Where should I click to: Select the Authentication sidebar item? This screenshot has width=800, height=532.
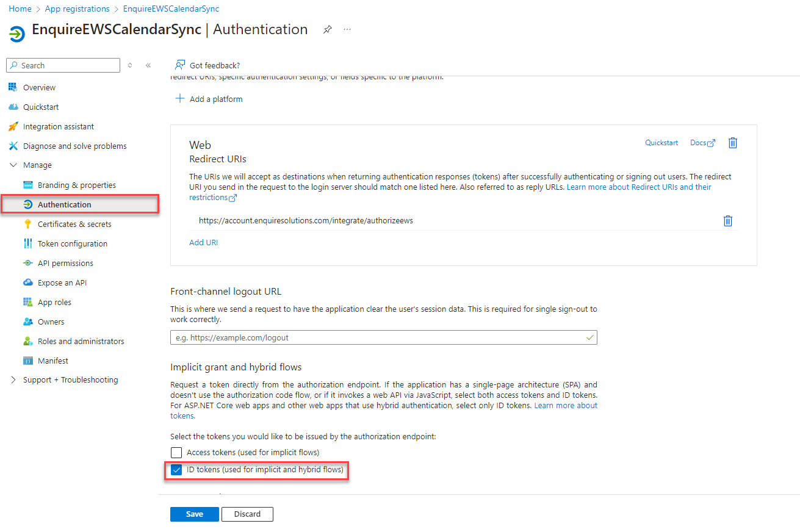(x=81, y=204)
